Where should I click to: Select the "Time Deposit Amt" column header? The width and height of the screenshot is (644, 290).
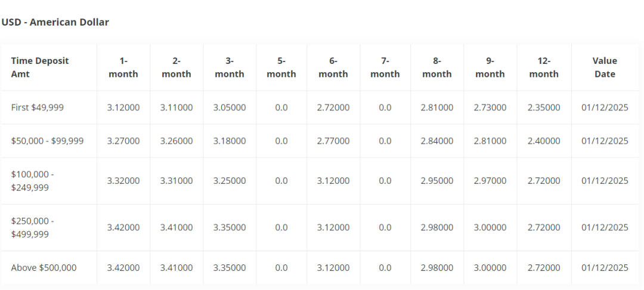pyautogui.click(x=40, y=67)
